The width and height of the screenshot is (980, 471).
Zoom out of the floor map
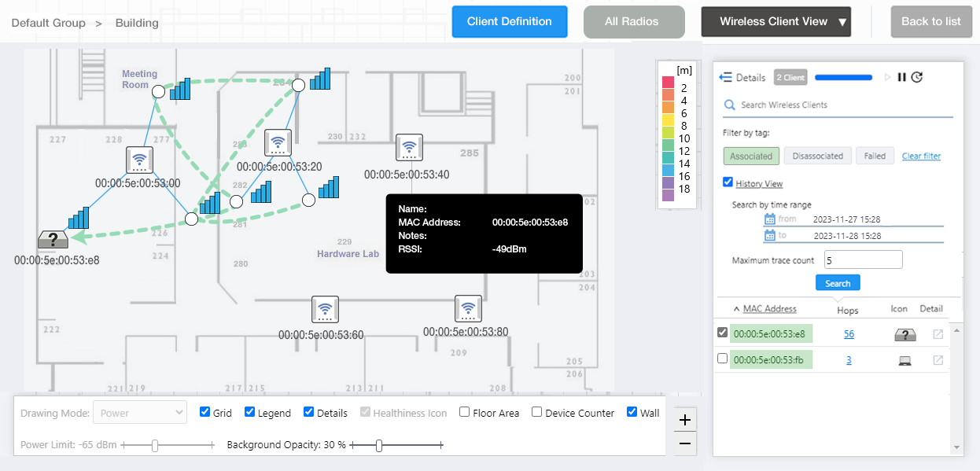tap(685, 444)
